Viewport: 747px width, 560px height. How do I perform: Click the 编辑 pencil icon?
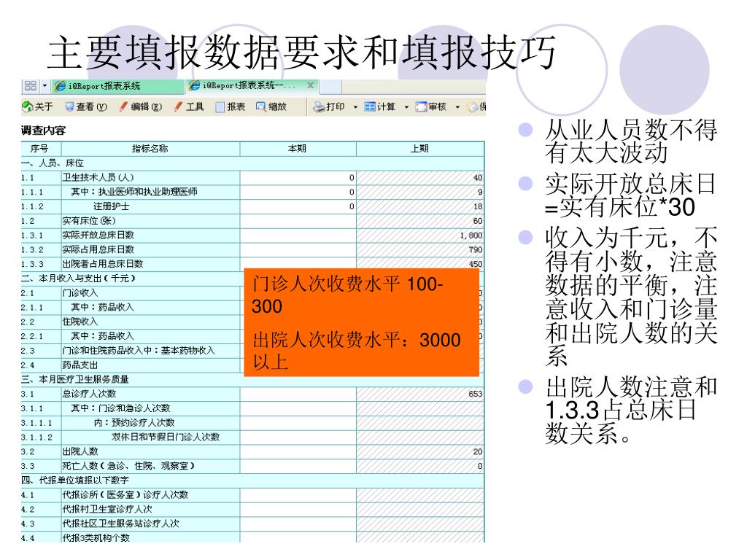123,106
